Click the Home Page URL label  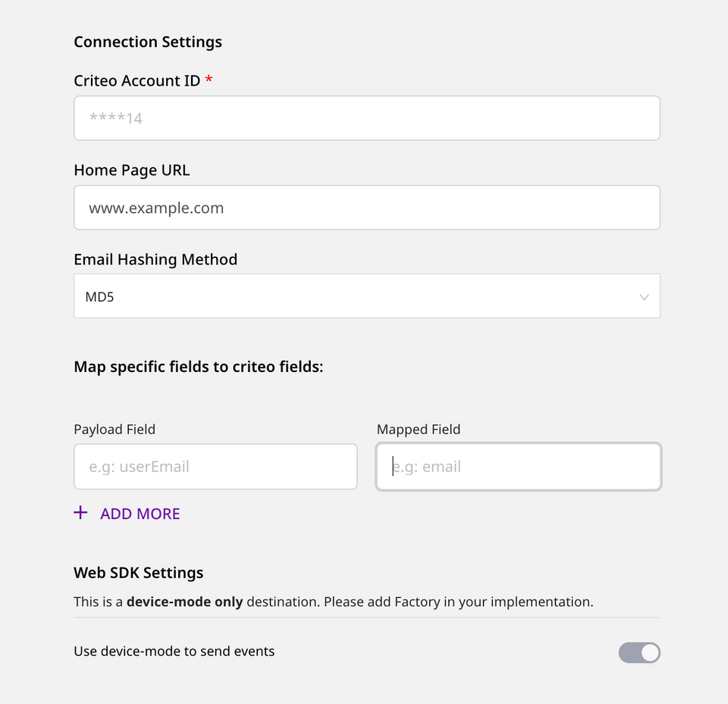click(131, 170)
